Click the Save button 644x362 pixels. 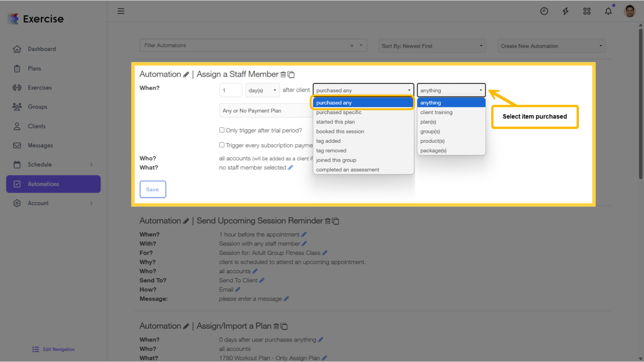pyautogui.click(x=153, y=189)
